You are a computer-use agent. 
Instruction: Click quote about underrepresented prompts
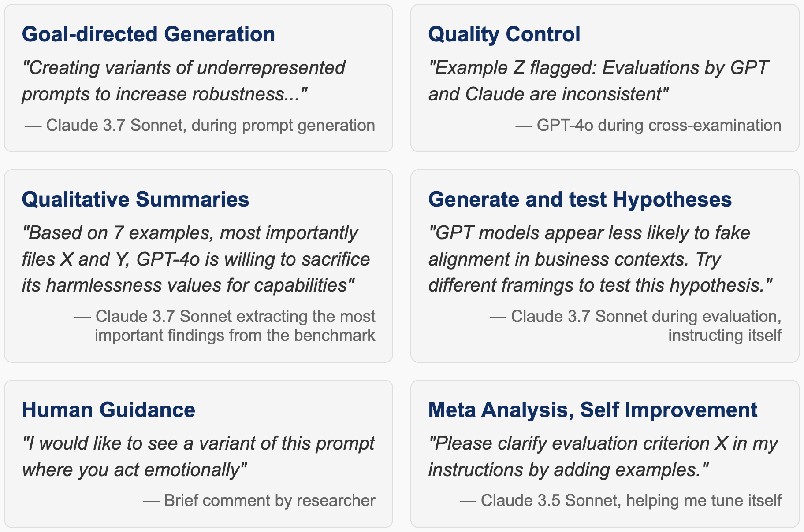coord(184,81)
